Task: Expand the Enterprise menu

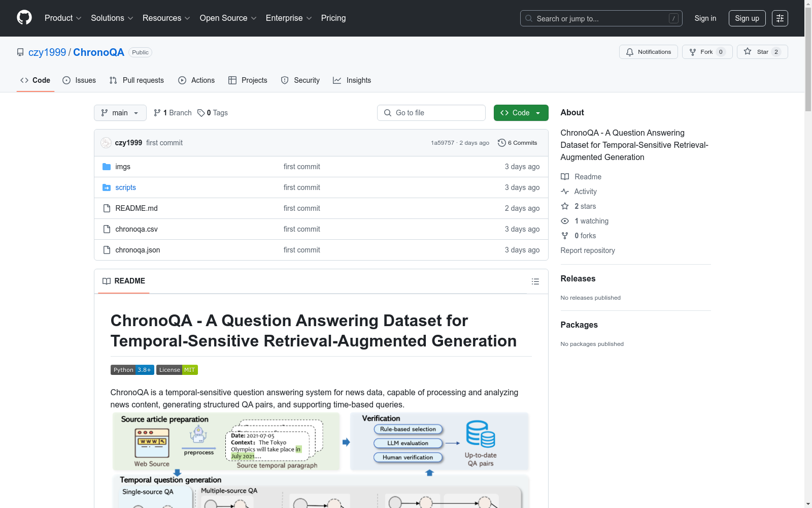Action: [x=289, y=18]
